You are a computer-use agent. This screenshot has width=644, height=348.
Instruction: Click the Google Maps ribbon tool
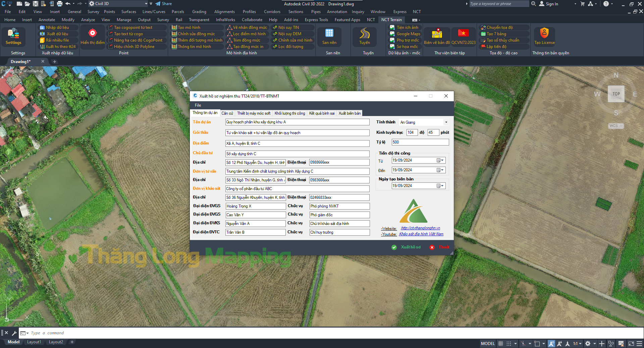pyautogui.click(x=408, y=34)
